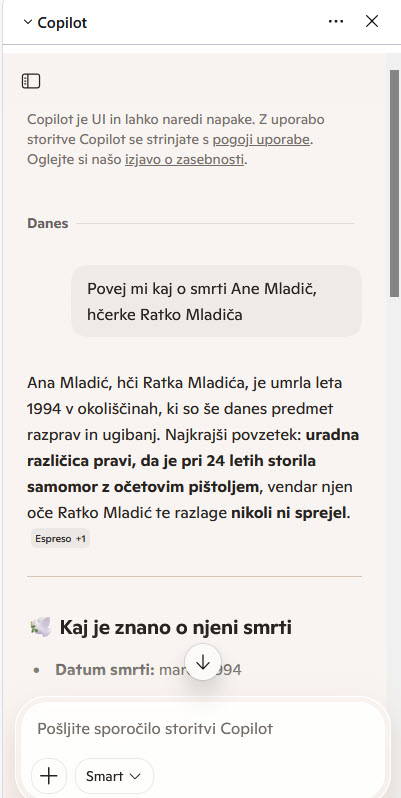
Task: Click the Datum smrti bullet item
Action: tap(148, 670)
